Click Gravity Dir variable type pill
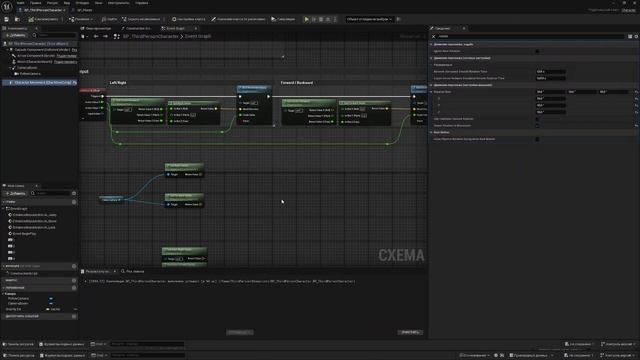Screen dimensions: 640x360 (53, 309)
